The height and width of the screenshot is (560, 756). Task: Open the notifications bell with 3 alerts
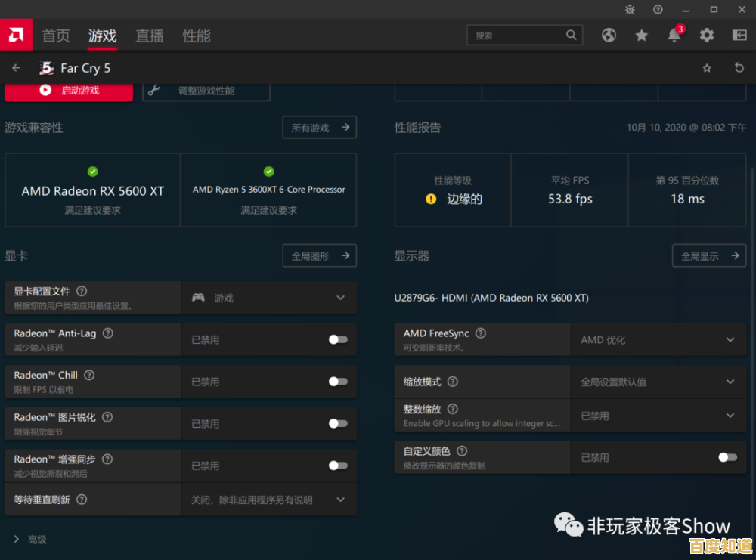coord(674,35)
